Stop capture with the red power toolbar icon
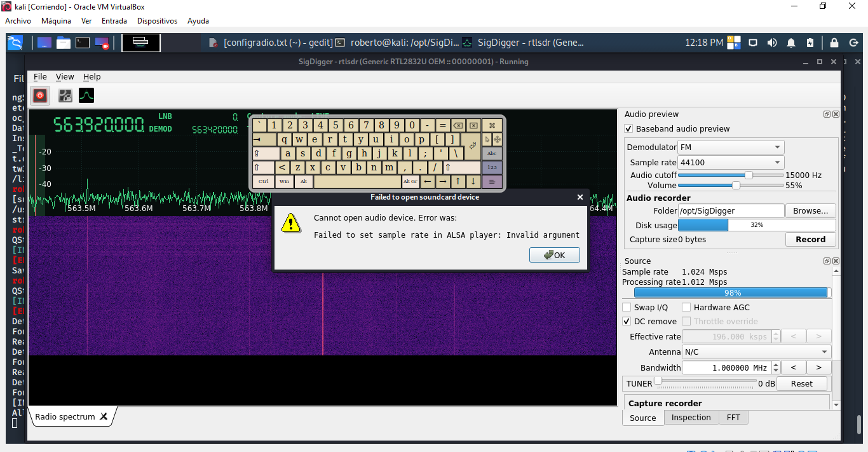868x452 pixels. click(x=39, y=95)
